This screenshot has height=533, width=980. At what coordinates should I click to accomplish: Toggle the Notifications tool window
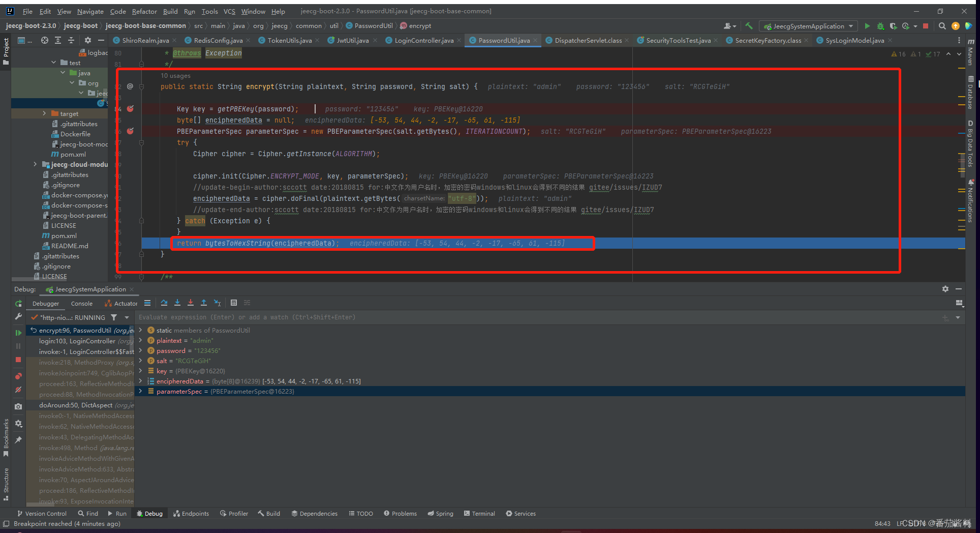point(971,201)
